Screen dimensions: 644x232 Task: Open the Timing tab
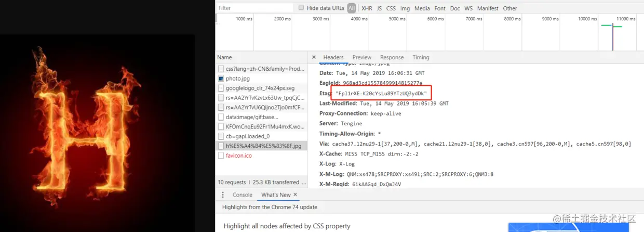pyautogui.click(x=421, y=57)
